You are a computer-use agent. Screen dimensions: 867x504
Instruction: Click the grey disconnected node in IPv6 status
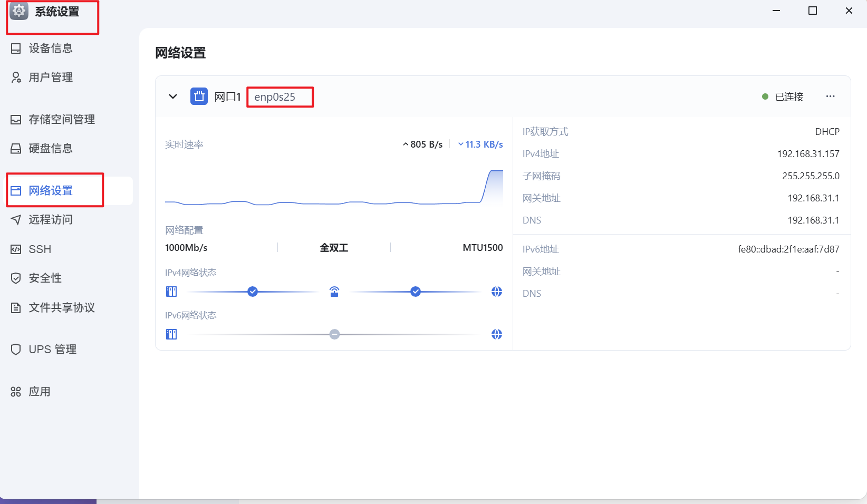334,334
